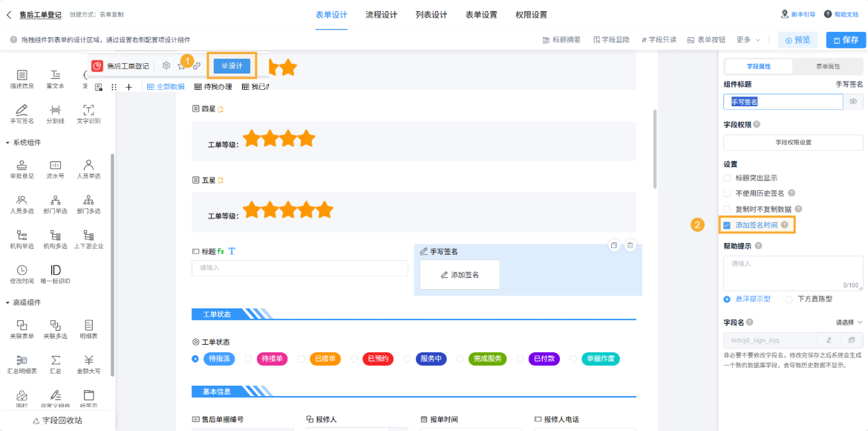Pick the 金额大写 component
Image resolution: width=868 pixels, height=431 pixels.
[88, 365]
